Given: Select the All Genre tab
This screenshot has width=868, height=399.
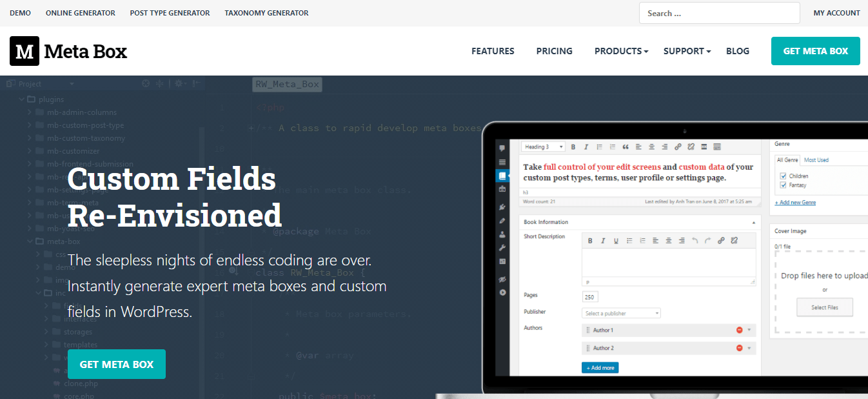Looking at the screenshot, I should [x=787, y=159].
